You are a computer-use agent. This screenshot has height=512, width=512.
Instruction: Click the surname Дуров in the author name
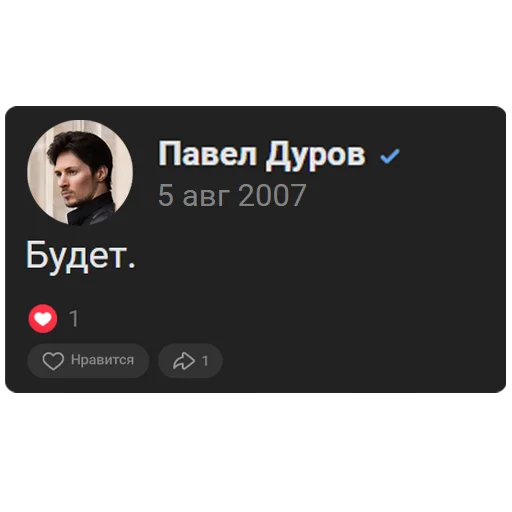click(315, 155)
